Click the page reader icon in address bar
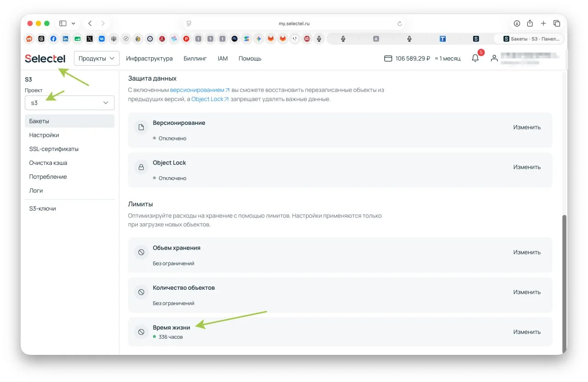Screen dimensions: 588x382 188,23
